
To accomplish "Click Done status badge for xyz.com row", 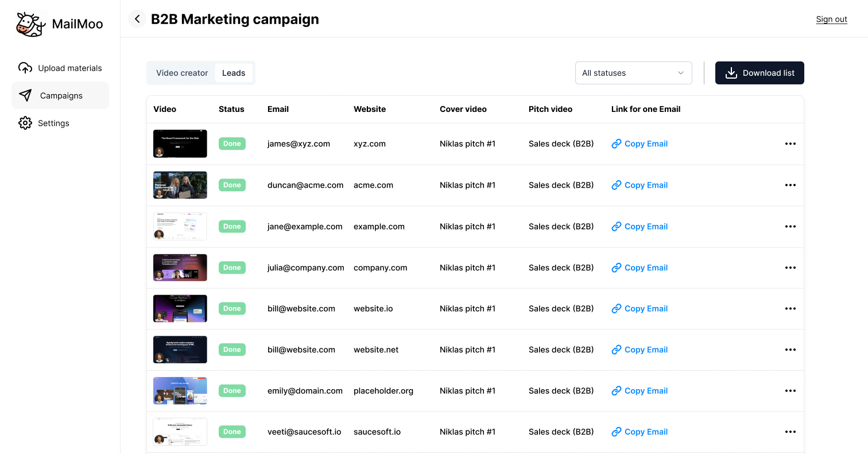I will pyautogui.click(x=232, y=143).
